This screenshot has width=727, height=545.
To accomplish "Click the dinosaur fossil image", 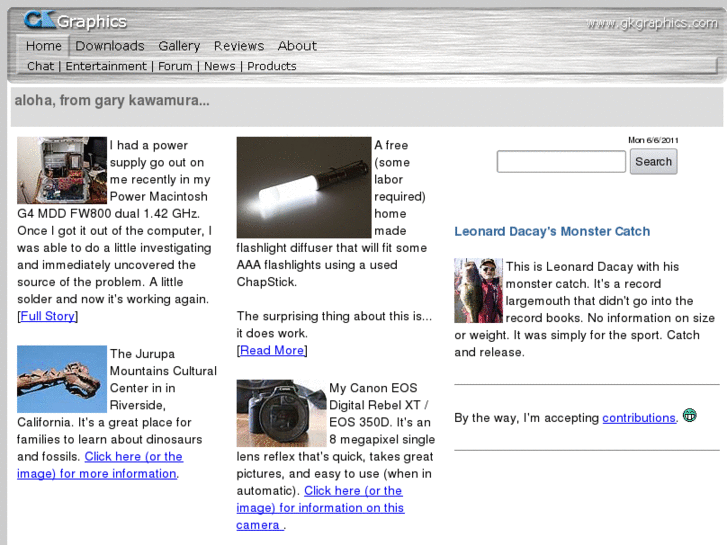I will tap(62, 379).
